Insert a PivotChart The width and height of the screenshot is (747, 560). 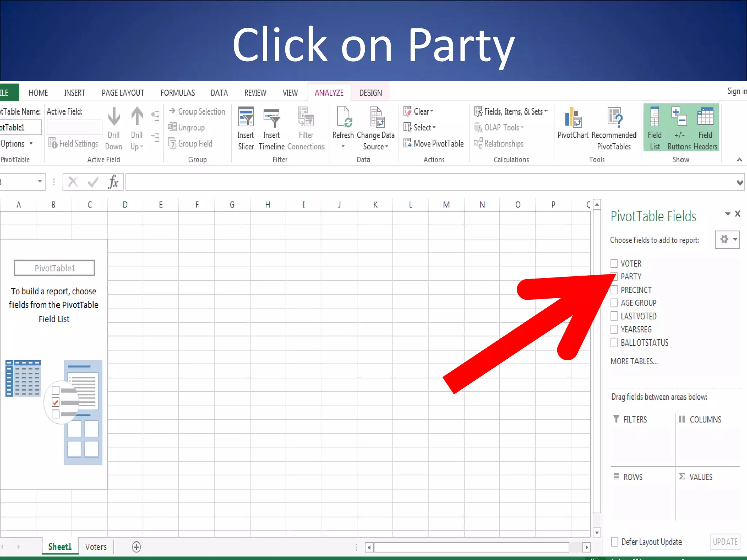pyautogui.click(x=573, y=123)
